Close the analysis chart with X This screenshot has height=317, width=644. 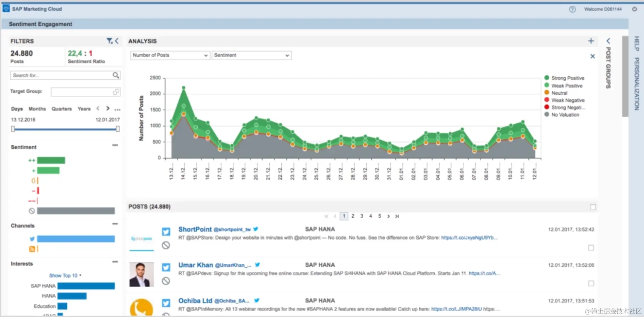[593, 56]
